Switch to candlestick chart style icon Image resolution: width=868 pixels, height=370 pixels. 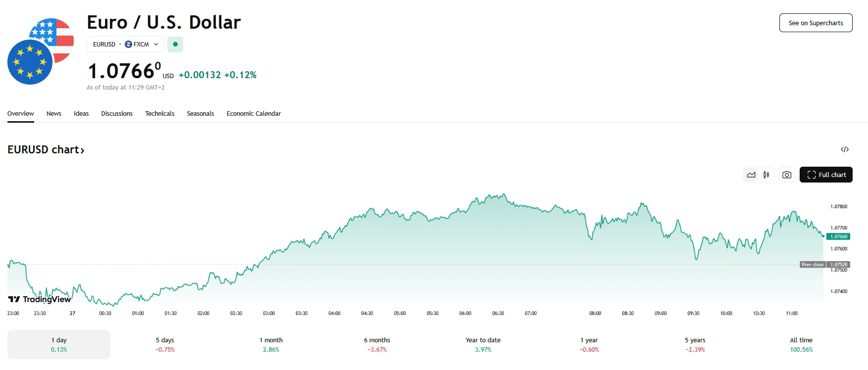point(766,175)
